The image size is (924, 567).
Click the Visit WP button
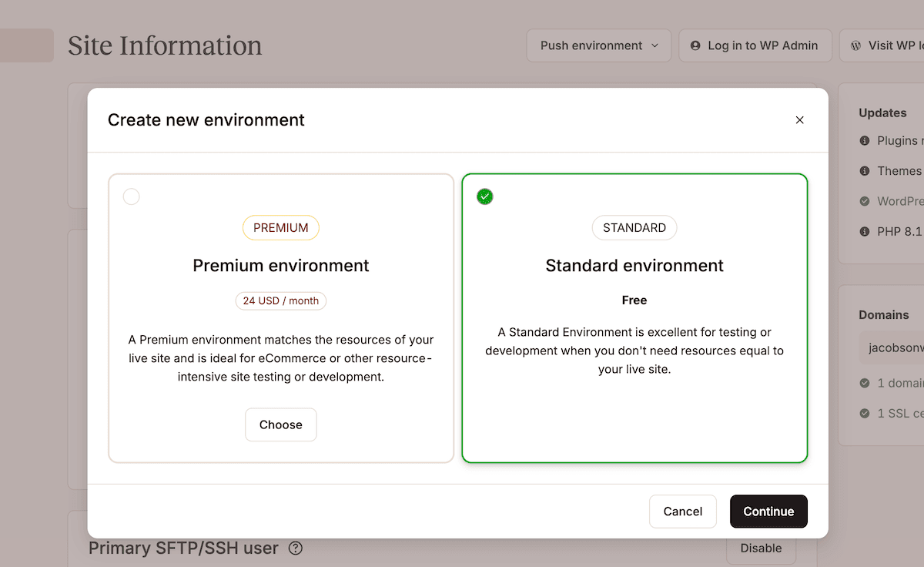(x=882, y=45)
